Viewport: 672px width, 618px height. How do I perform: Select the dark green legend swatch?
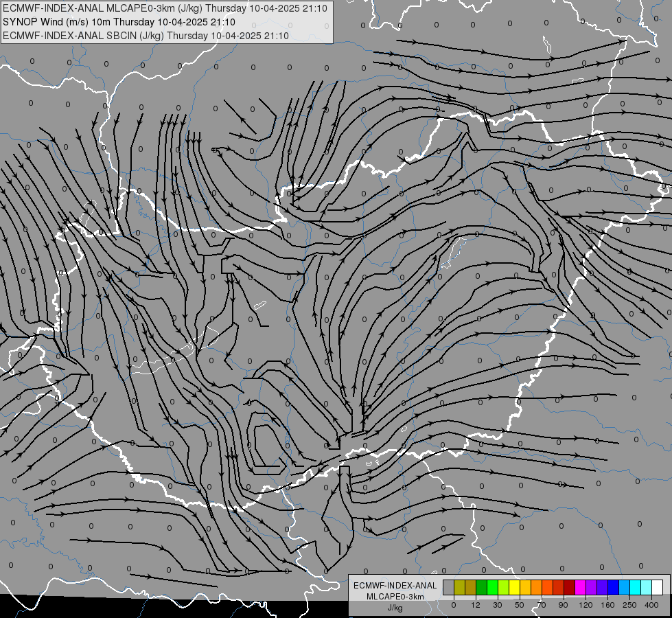481,588
